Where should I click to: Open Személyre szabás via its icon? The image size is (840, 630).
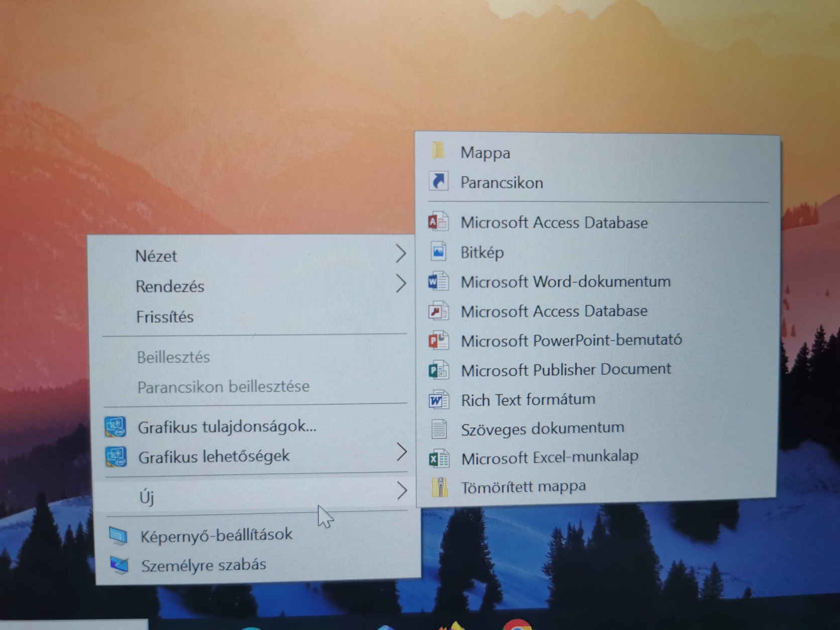coord(120,565)
